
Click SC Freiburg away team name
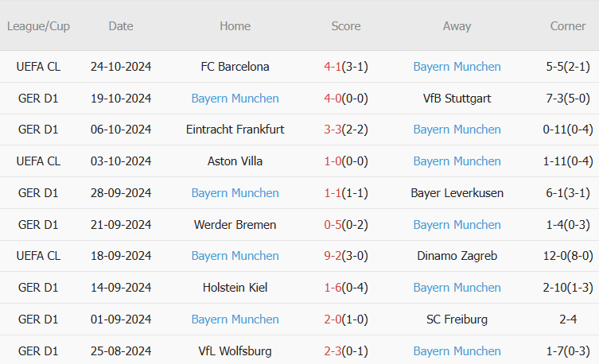pyautogui.click(x=457, y=319)
